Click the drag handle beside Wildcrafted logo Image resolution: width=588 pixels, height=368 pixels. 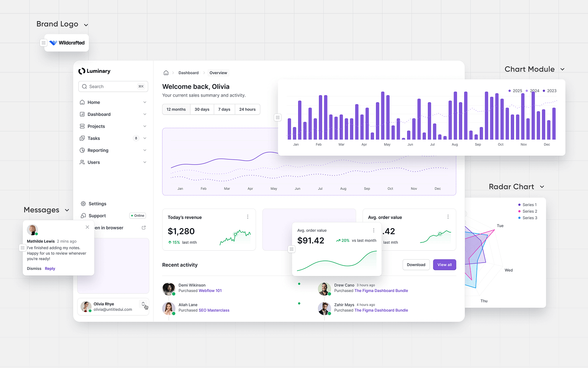[x=44, y=43]
